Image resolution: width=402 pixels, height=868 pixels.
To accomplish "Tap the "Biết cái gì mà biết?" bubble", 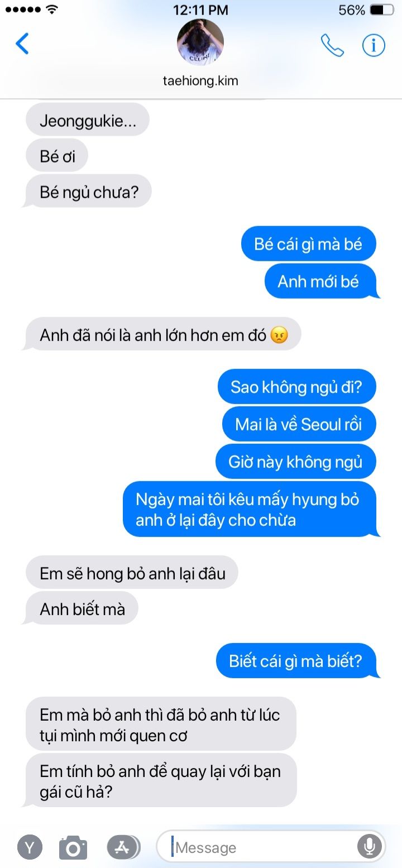I will click(297, 661).
